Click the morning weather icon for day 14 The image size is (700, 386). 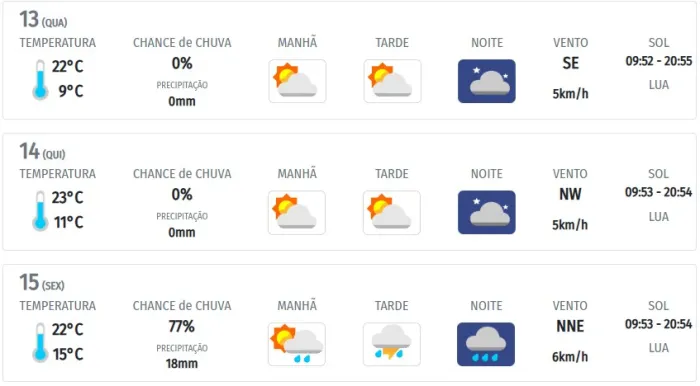[x=297, y=212]
